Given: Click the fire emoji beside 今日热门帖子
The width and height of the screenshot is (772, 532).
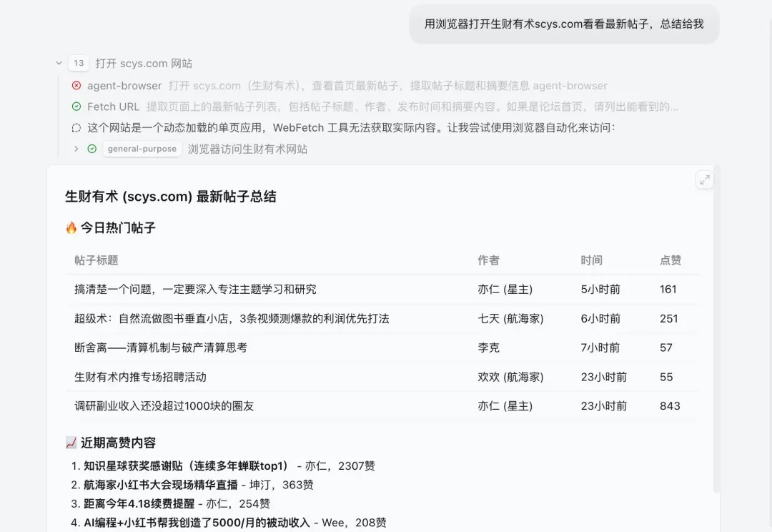Looking at the screenshot, I should (71, 227).
